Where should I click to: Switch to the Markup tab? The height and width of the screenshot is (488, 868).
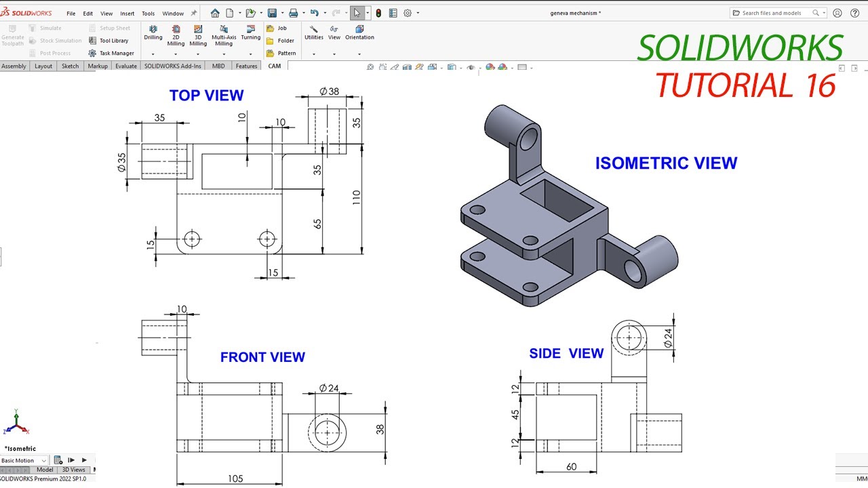[98, 66]
